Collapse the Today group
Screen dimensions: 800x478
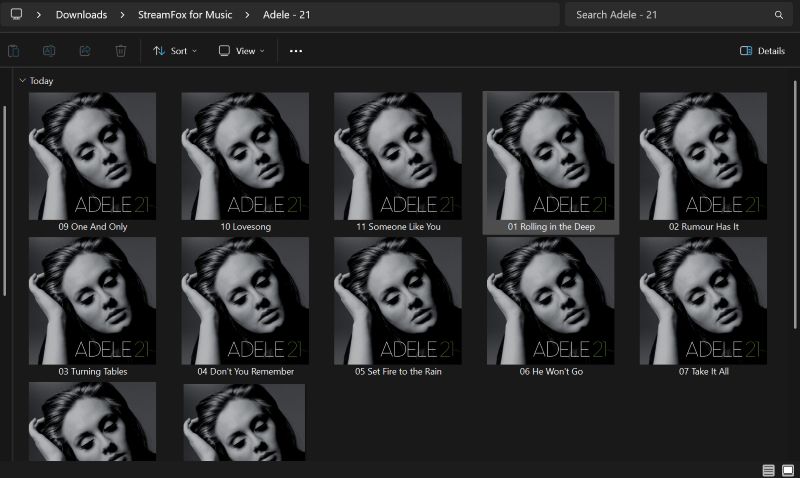point(22,81)
